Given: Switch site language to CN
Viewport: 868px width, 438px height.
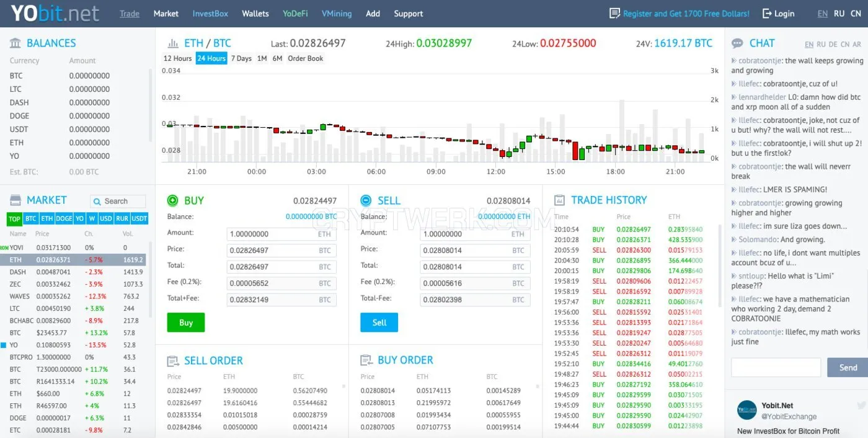Looking at the screenshot, I should (x=856, y=13).
